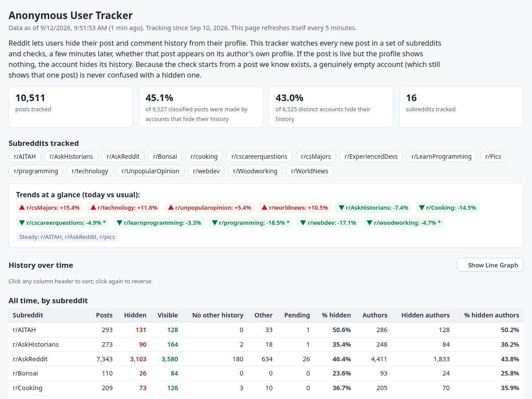This screenshot has height=399, width=532.
Task: Select the r/AITAH subreddit chip
Action: tap(25, 156)
